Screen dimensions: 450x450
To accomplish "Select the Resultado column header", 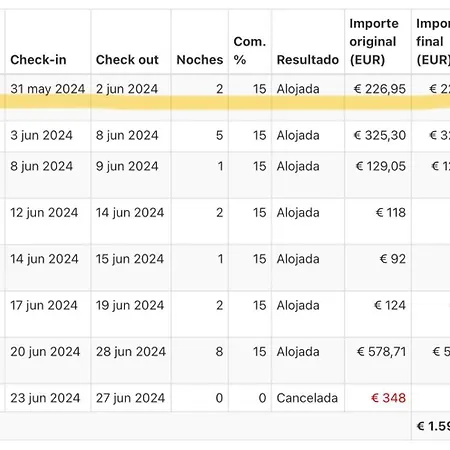I will pos(308,60).
